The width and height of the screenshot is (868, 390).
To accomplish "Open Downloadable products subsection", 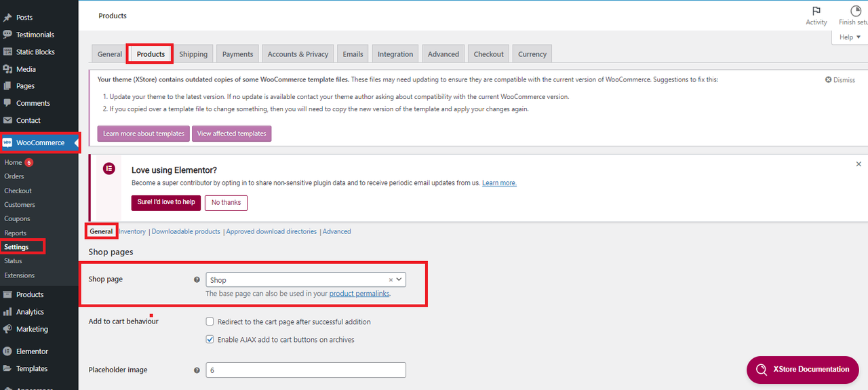I will 186,231.
